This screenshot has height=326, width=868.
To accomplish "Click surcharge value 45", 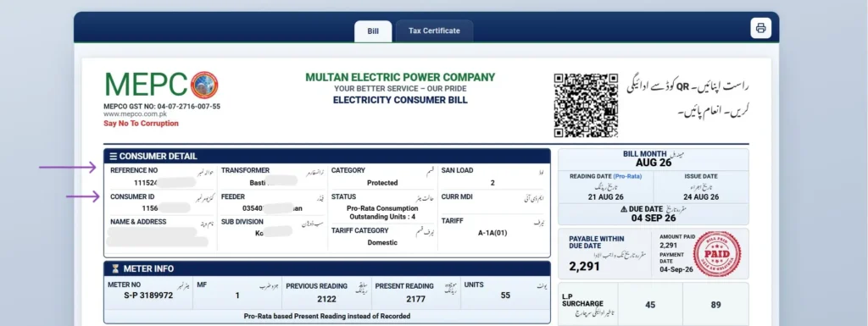I will [x=650, y=305].
